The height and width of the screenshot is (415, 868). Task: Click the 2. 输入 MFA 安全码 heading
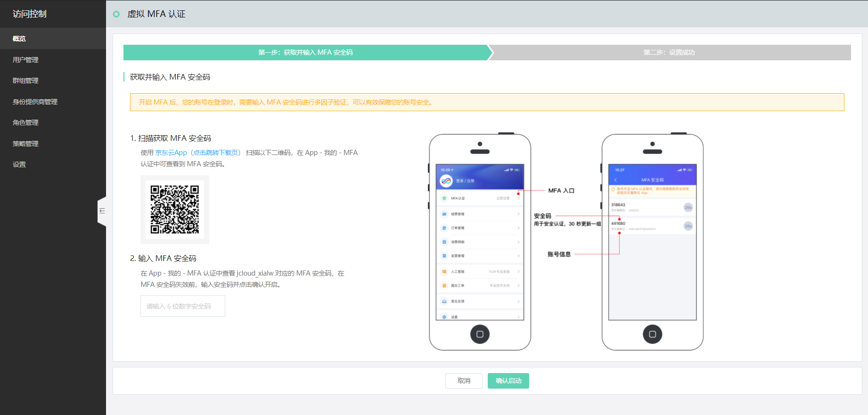pyautogui.click(x=163, y=258)
